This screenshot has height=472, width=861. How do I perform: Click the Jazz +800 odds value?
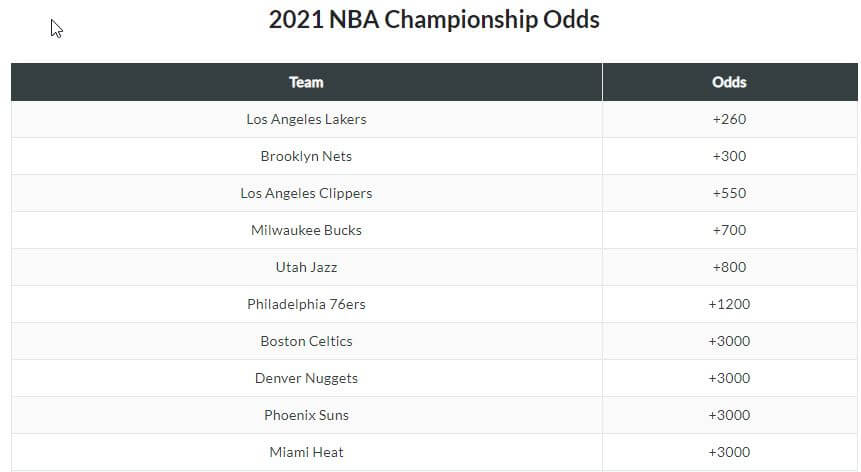729,267
